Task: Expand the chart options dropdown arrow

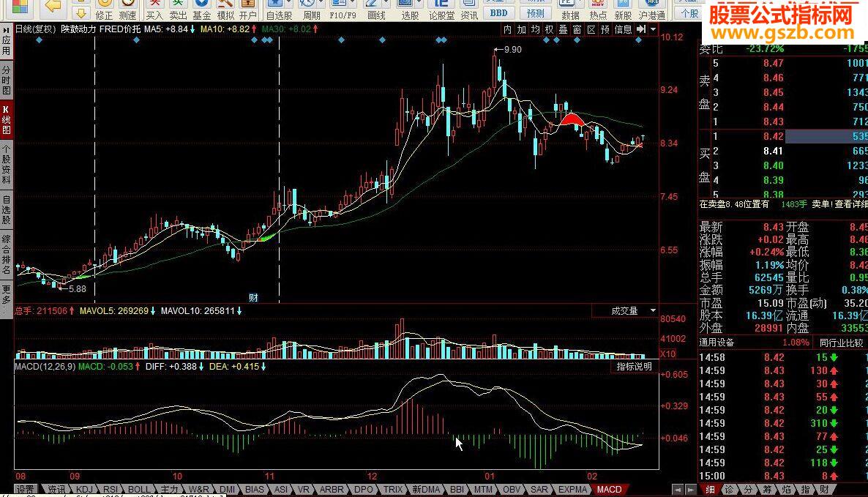Action: click(654, 29)
